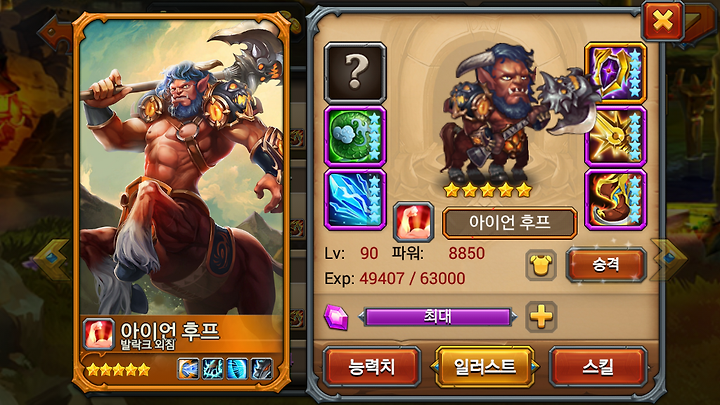The image size is (720, 405).
Task: Open the yellow armor costume icon
Action: tap(541, 265)
